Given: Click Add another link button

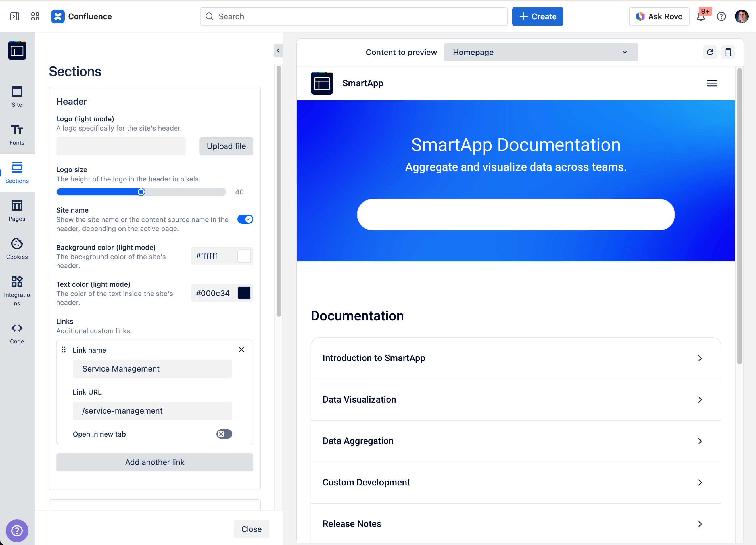Looking at the screenshot, I should point(155,462).
